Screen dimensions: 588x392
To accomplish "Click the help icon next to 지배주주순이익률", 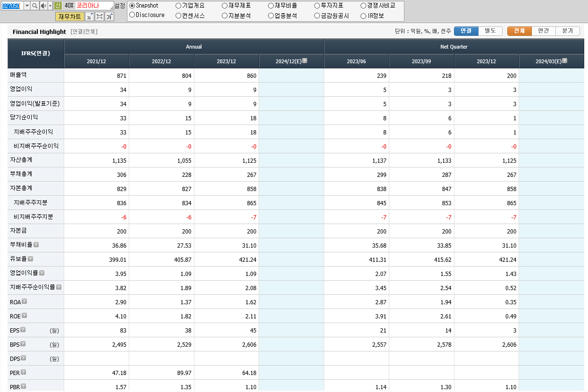I will [59, 287].
